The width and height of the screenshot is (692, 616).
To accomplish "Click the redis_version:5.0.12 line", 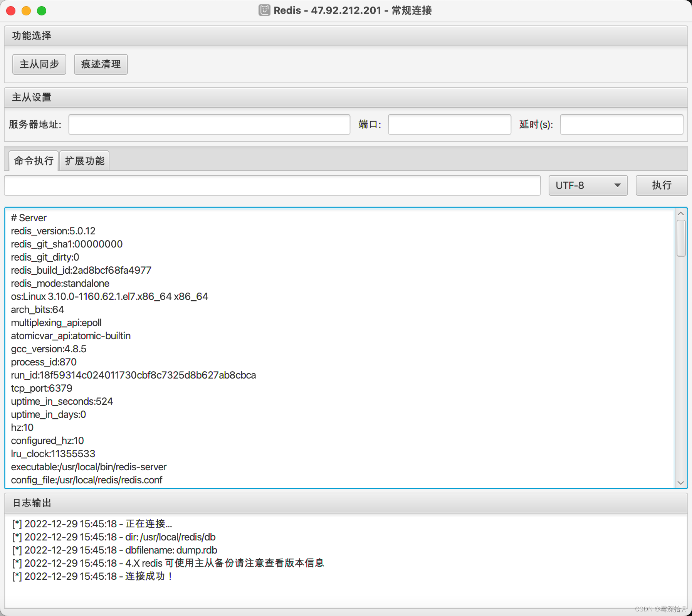I will click(53, 231).
